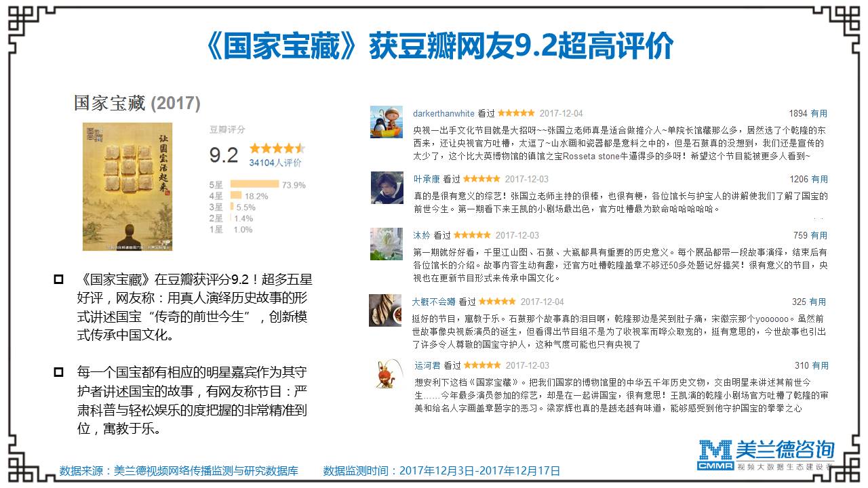
Task: Click star rating in 大概不会蹲's review
Action: [x=497, y=302]
